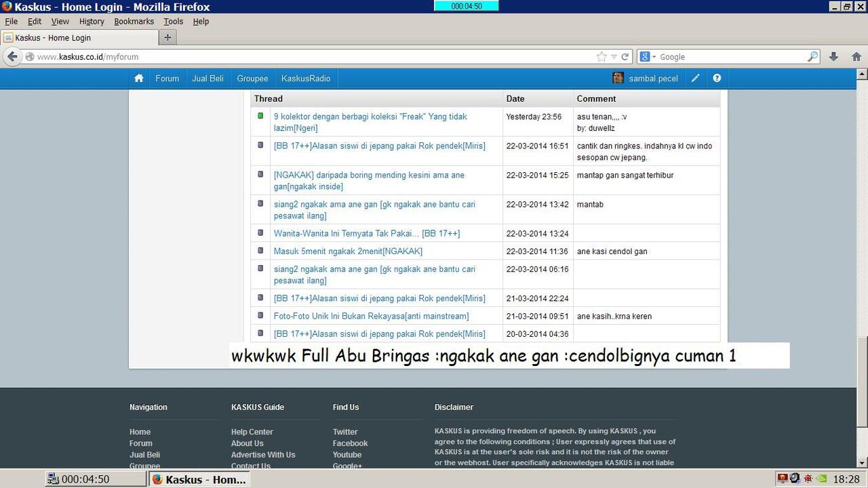Click the About Us footer link

pyautogui.click(x=247, y=443)
